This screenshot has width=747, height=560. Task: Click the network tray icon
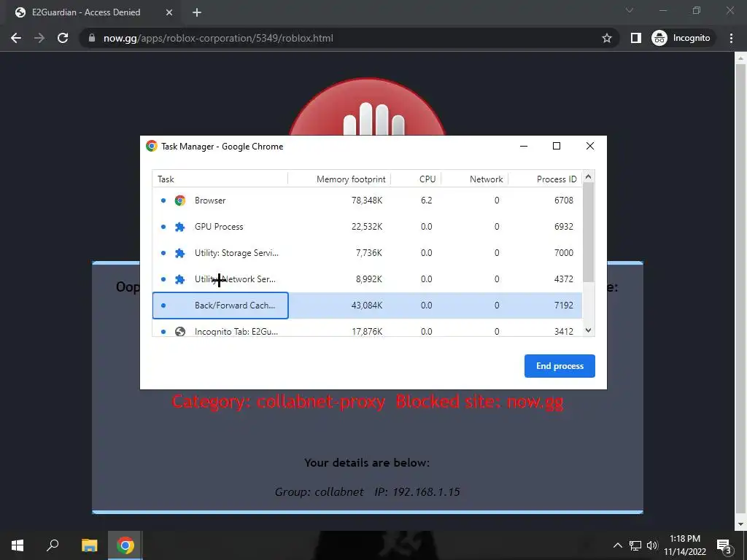(635, 545)
